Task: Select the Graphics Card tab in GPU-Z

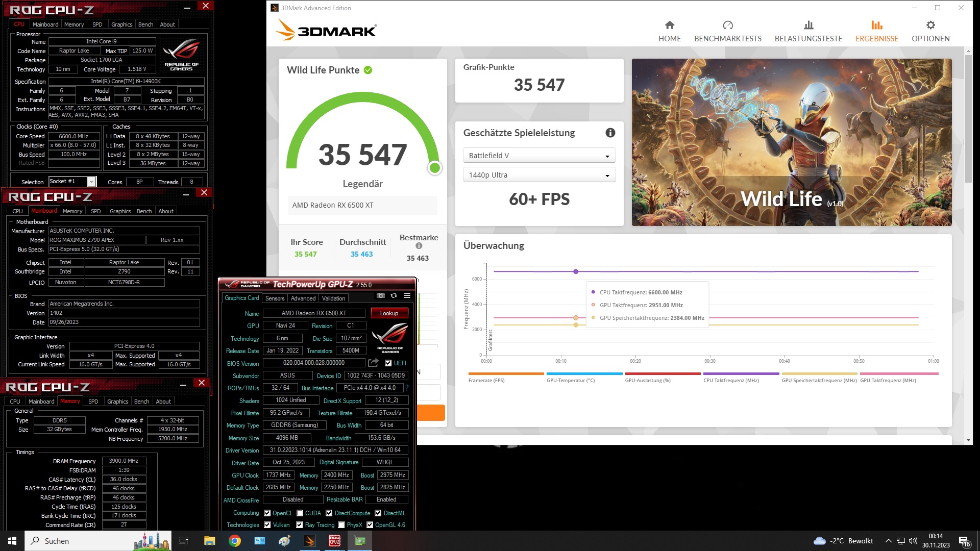Action: (x=241, y=298)
